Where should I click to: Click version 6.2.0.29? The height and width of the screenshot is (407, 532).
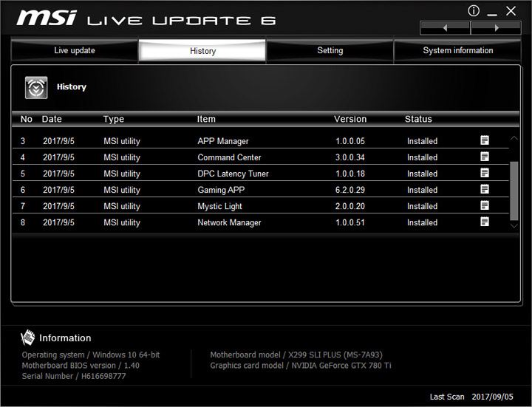point(350,190)
